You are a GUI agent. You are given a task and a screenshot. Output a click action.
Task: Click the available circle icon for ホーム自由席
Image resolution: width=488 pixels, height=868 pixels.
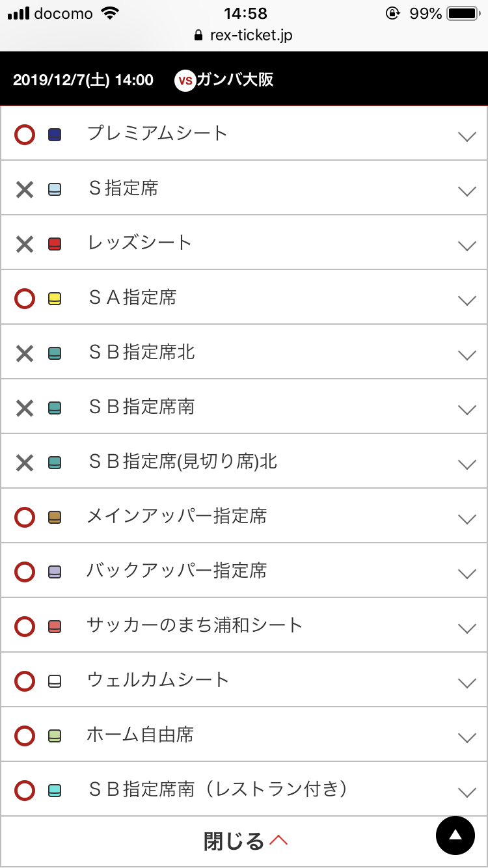pyautogui.click(x=25, y=736)
